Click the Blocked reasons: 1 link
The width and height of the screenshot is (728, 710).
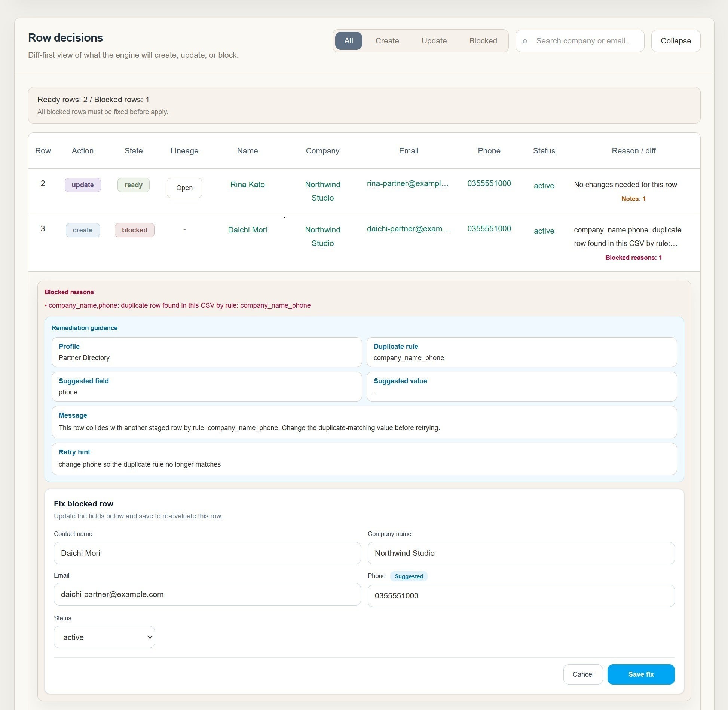coord(633,258)
